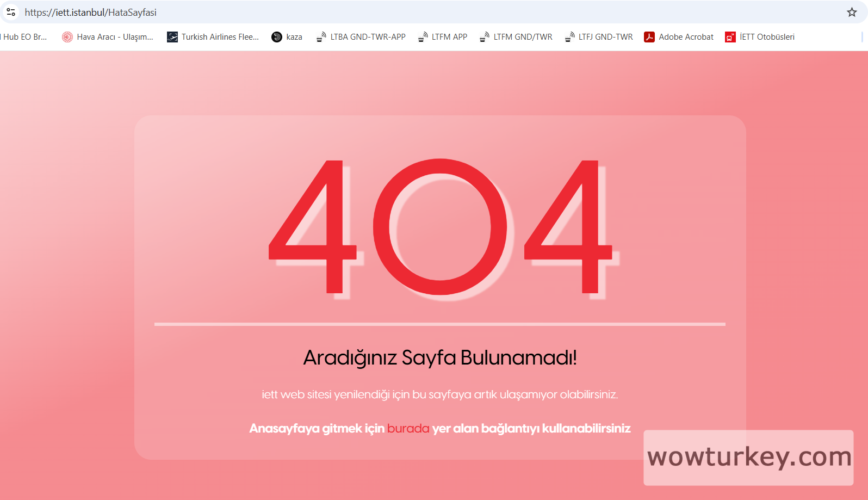Open the LTBA GND-TWR-APP bookmark
The height and width of the screenshot is (500, 868).
pyautogui.click(x=361, y=37)
